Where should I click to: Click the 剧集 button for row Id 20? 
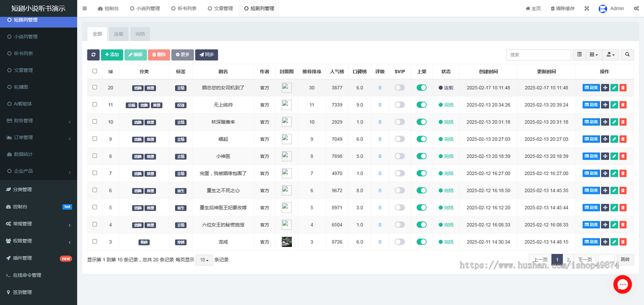click(x=591, y=88)
